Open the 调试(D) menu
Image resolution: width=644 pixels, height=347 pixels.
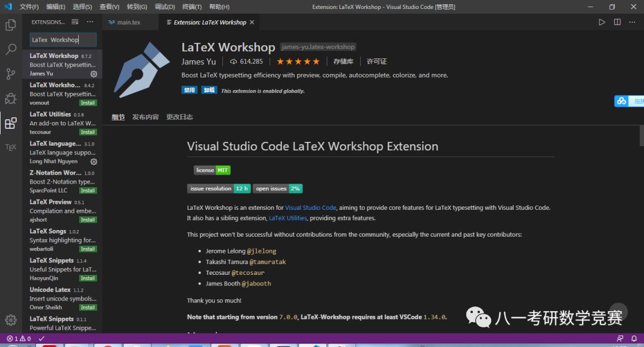pyautogui.click(x=165, y=7)
